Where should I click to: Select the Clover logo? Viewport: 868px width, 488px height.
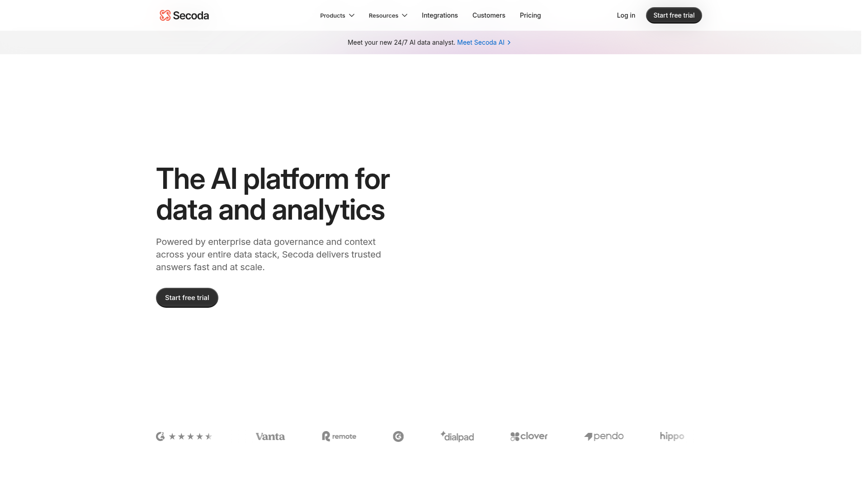(x=528, y=436)
